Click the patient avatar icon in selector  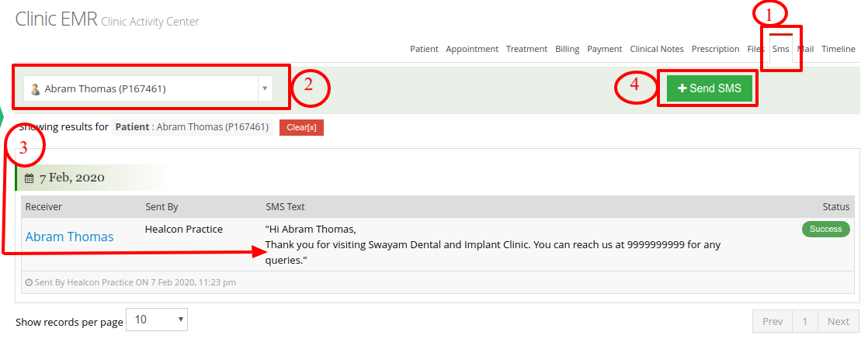[36, 89]
